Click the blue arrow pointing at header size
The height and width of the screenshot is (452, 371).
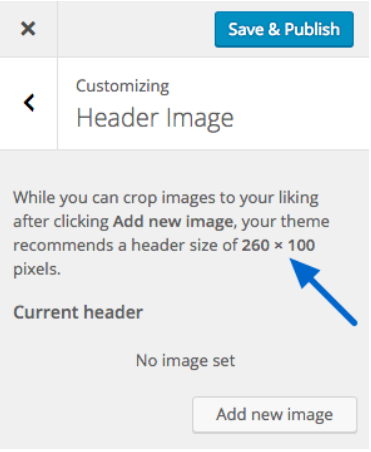[x=323, y=291]
